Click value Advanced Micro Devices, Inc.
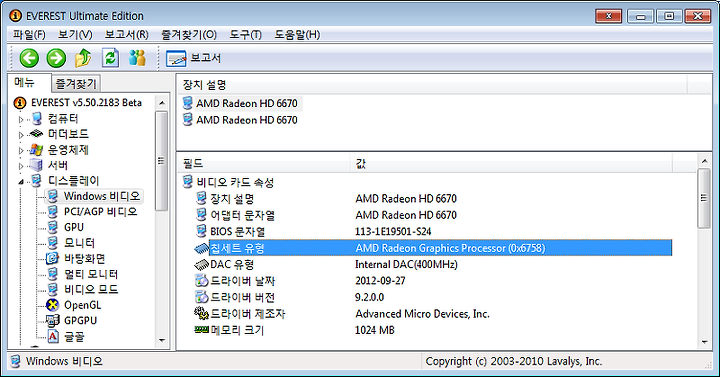This screenshot has height=377, width=720. [422, 314]
